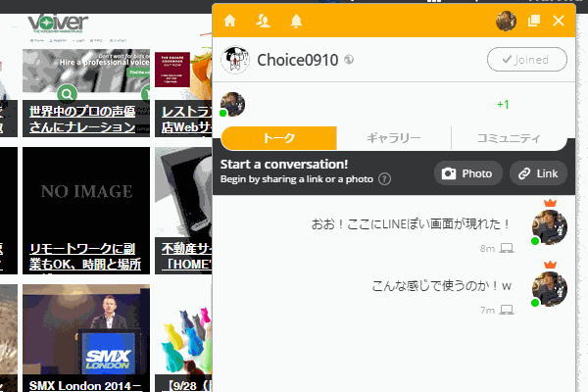Open the notifications bell icon
This screenshot has height=392, width=588.
(x=296, y=21)
